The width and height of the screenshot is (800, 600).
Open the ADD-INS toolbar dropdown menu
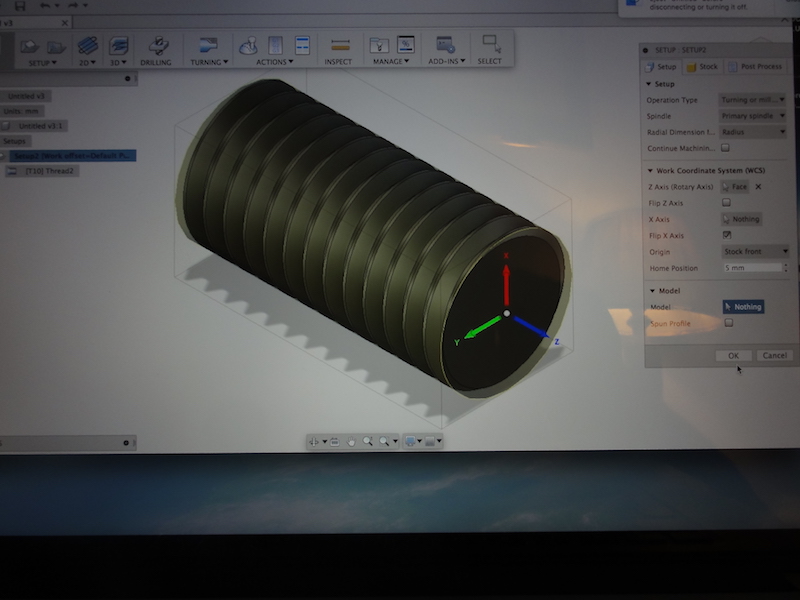447,61
